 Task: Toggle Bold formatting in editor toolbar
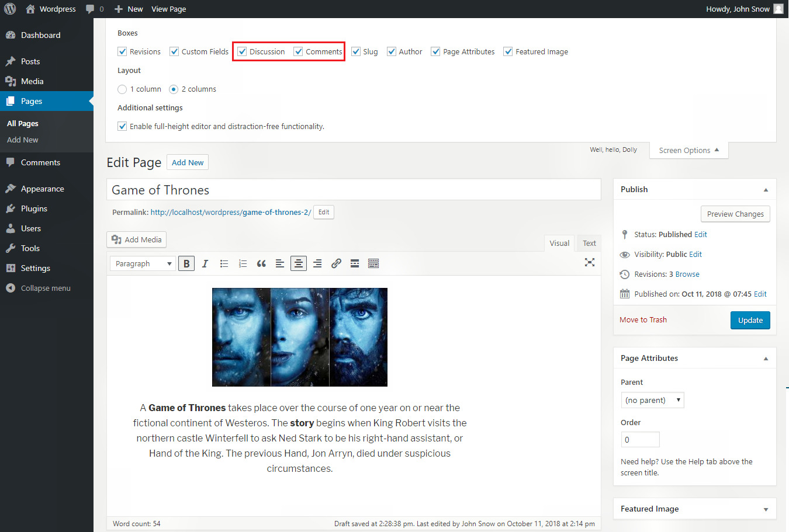[x=186, y=264]
